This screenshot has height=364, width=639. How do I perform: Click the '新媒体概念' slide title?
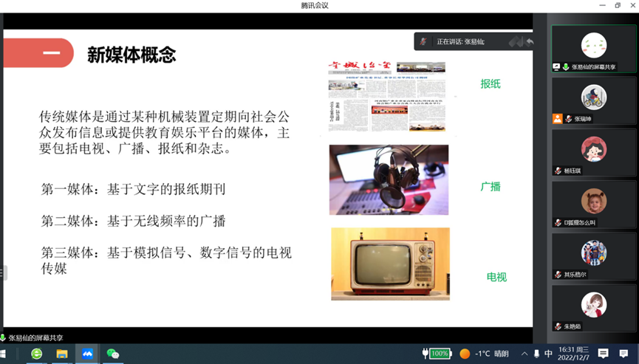click(x=131, y=55)
